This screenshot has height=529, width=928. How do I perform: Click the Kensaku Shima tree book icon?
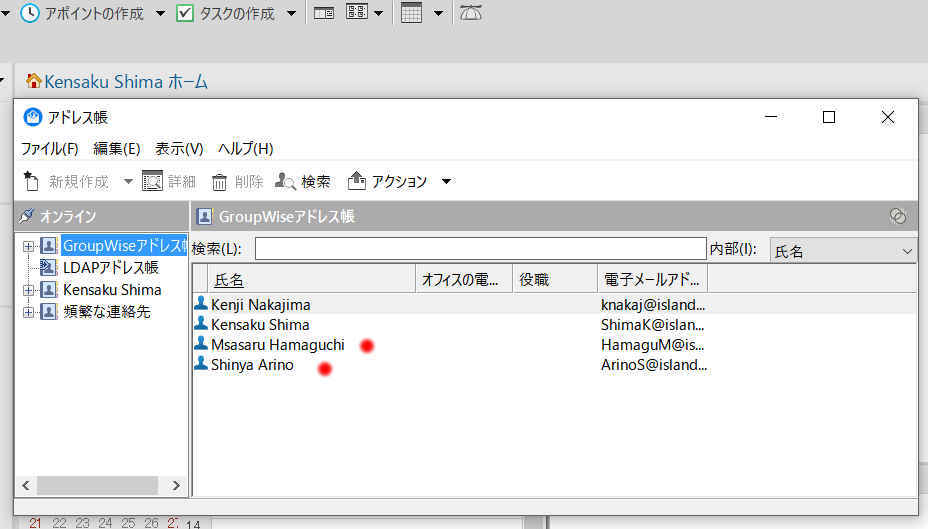(49, 289)
